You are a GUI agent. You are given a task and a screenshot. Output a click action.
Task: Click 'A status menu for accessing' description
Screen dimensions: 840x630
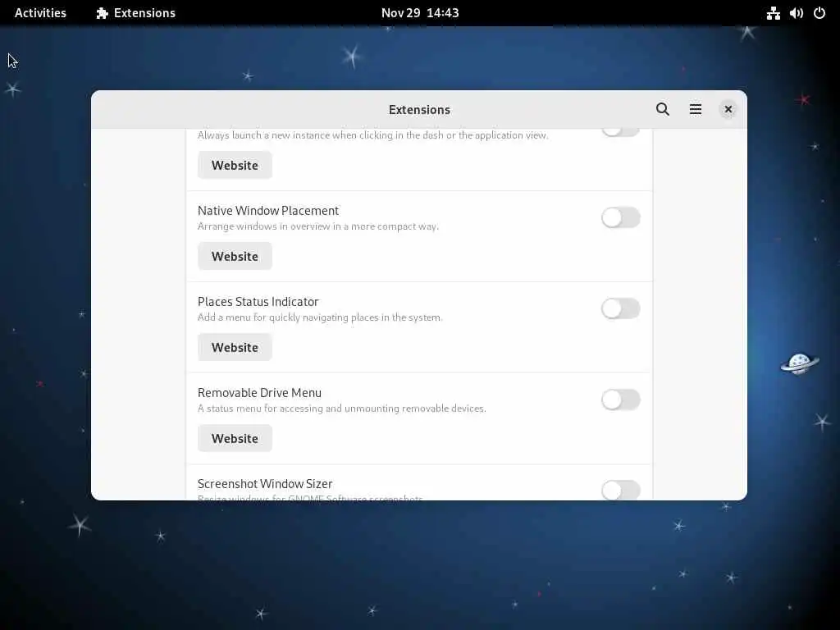pyautogui.click(x=342, y=409)
